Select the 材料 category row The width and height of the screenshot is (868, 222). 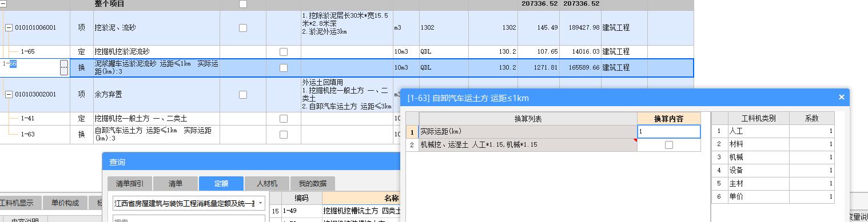[758, 144]
